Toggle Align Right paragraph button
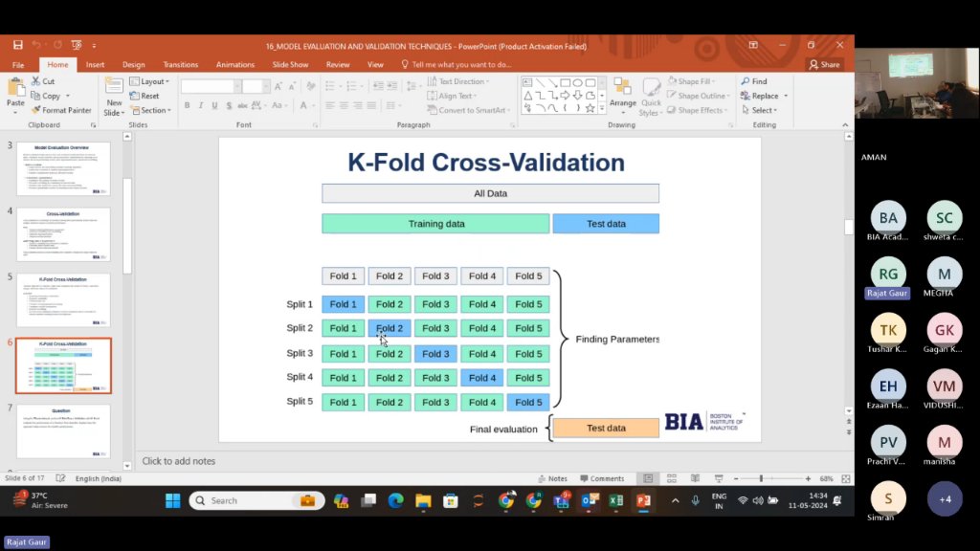This screenshot has height=551, width=980. [x=358, y=105]
